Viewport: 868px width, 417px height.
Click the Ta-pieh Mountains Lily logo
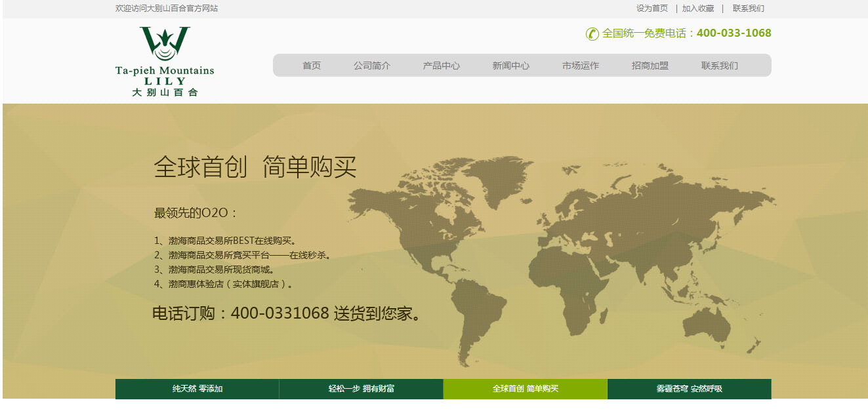[x=165, y=62]
